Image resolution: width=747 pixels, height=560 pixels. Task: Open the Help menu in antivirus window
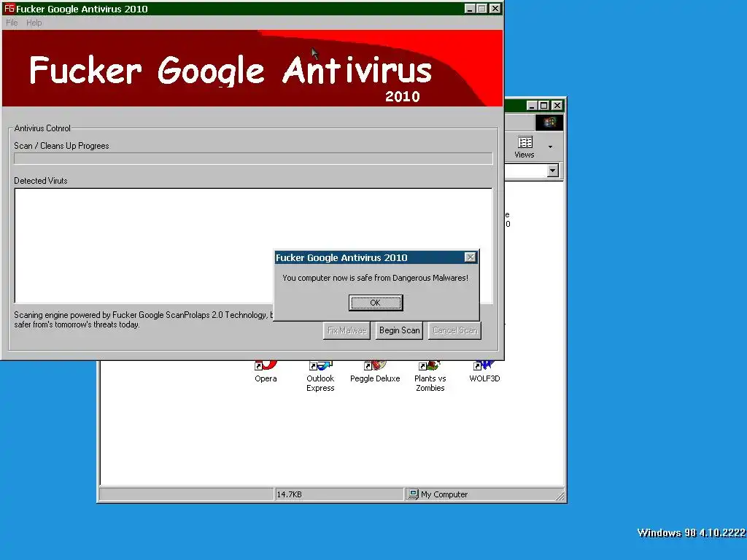(x=34, y=23)
